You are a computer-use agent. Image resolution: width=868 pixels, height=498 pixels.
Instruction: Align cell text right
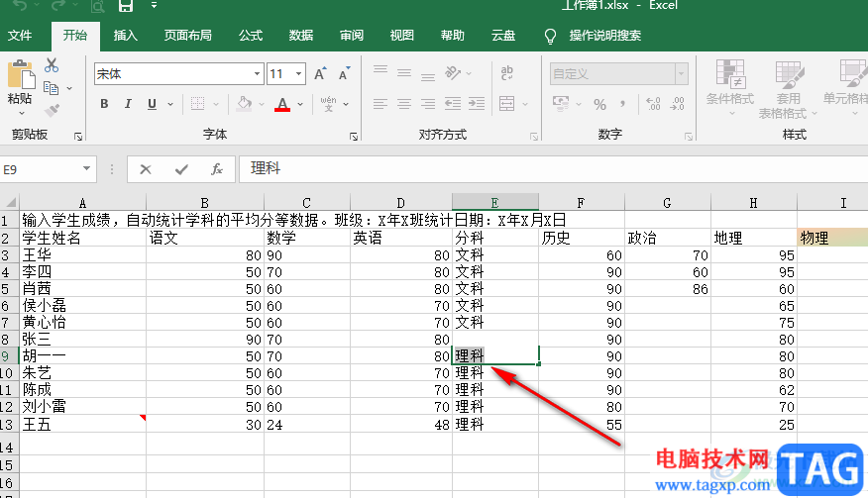pyautogui.click(x=428, y=104)
